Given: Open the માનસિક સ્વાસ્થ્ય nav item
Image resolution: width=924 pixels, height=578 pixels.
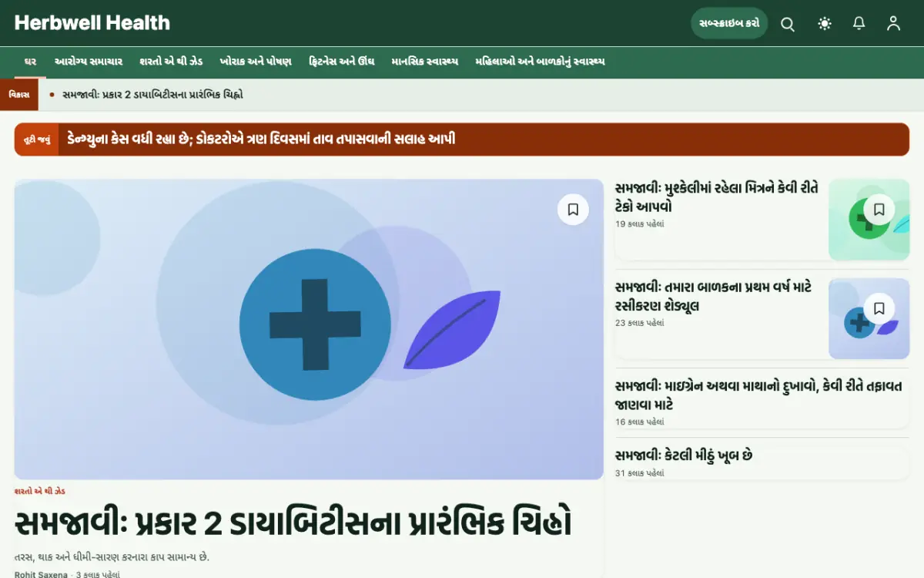Looking at the screenshot, I should (x=425, y=62).
